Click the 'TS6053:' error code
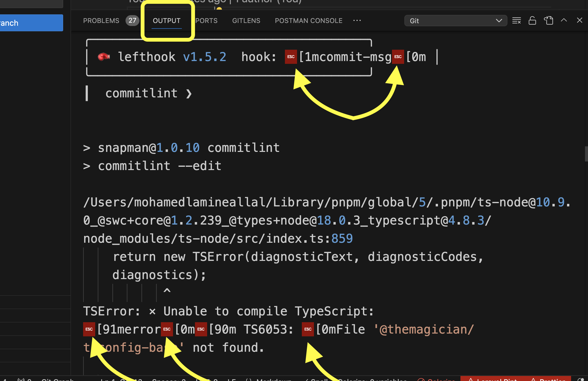This screenshot has width=588, height=381. (x=268, y=330)
